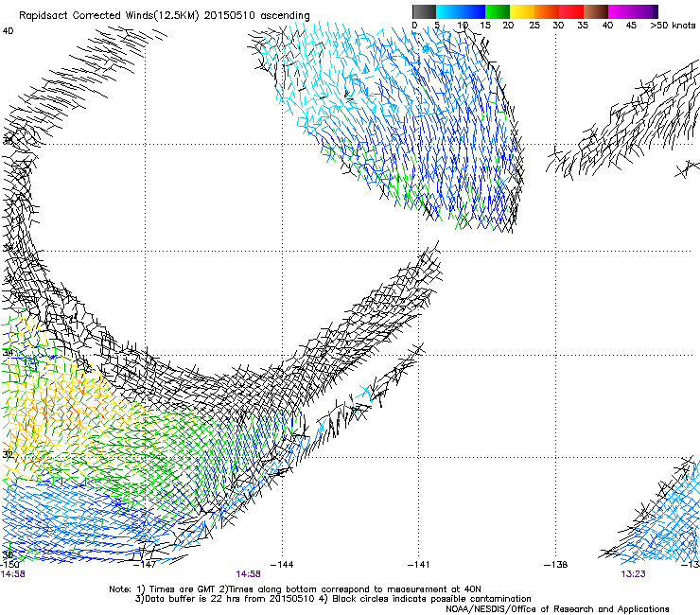Click the '32' latitude axis label
The image size is (700, 615).
(x=8, y=455)
